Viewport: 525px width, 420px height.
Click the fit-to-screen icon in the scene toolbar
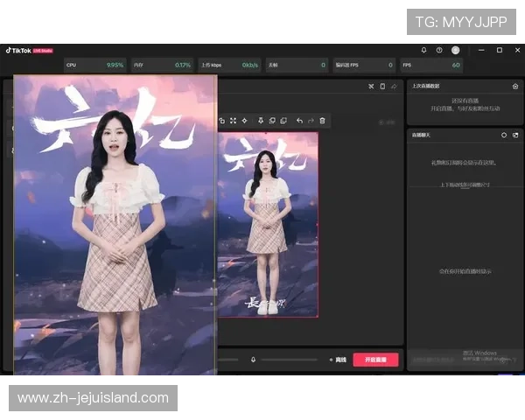tap(233, 121)
